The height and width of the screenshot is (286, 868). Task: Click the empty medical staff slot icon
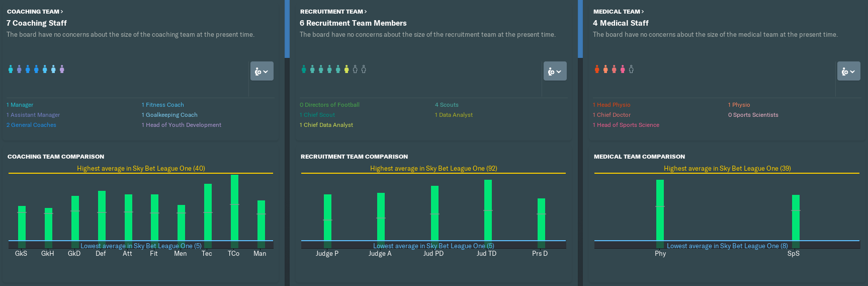(x=631, y=69)
